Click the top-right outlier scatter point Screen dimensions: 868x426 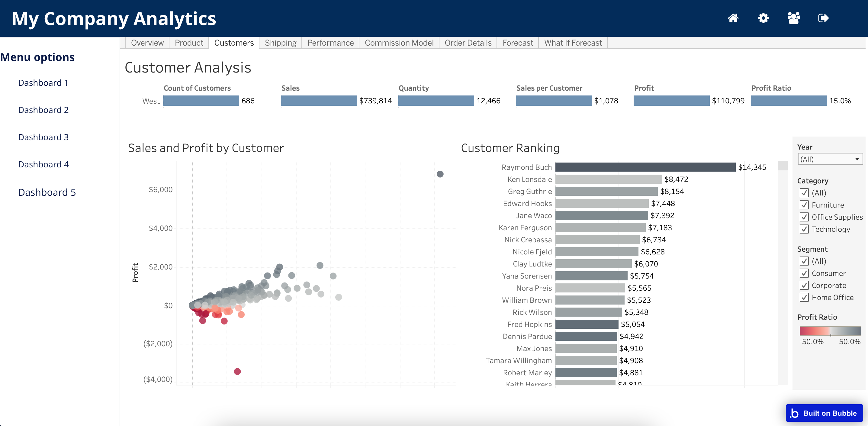click(440, 174)
